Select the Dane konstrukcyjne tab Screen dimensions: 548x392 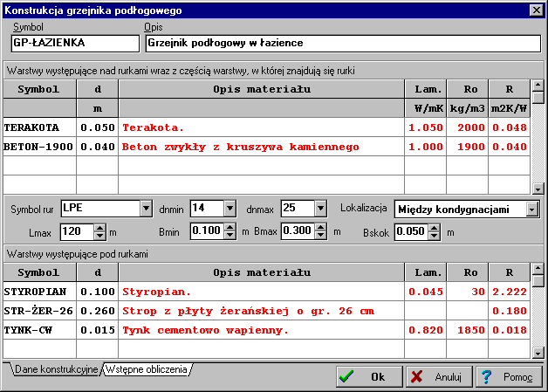pos(55,370)
